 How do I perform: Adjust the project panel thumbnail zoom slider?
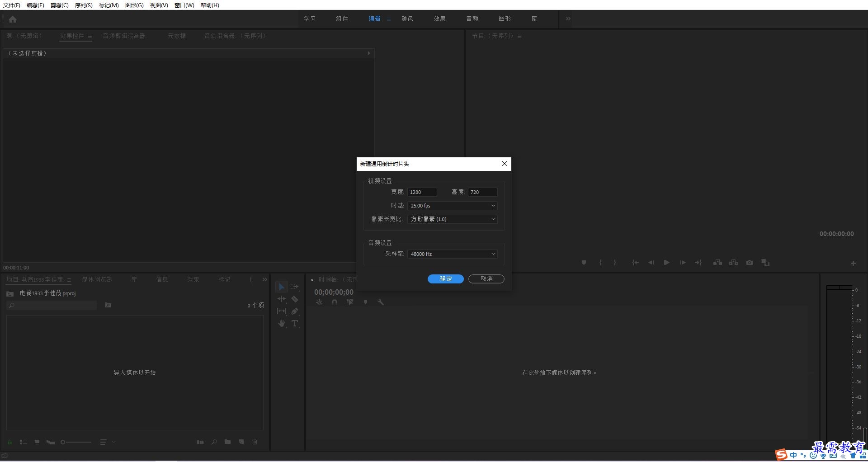pos(76,442)
